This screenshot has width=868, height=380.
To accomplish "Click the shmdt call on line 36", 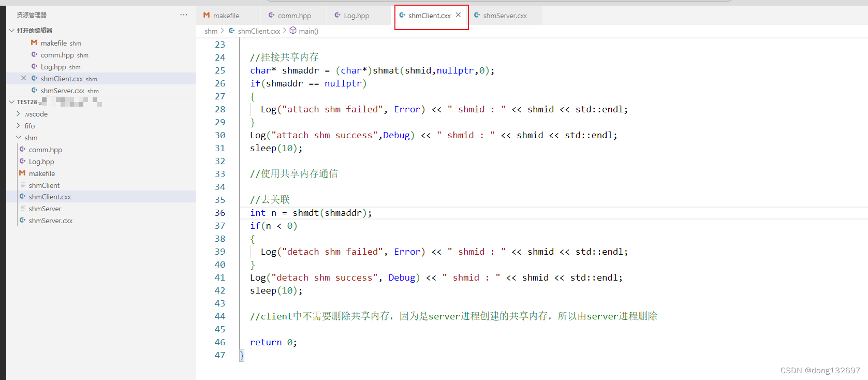I will coord(306,213).
